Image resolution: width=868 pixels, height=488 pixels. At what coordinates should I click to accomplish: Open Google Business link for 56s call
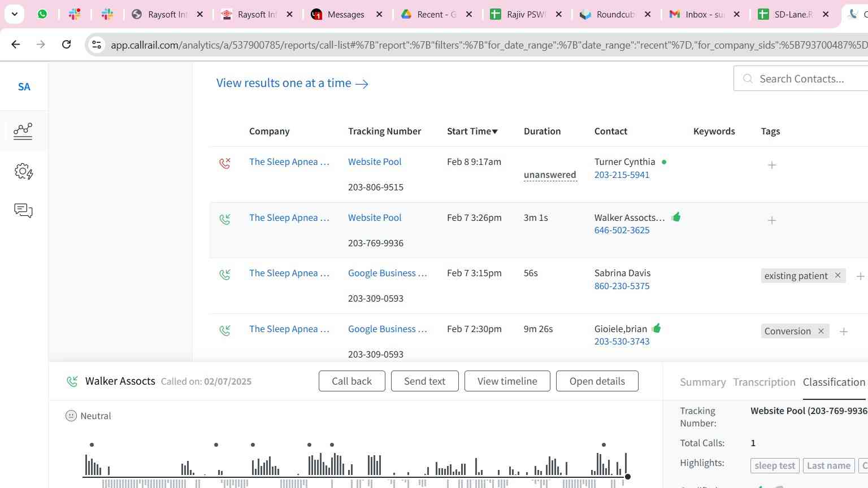click(388, 273)
